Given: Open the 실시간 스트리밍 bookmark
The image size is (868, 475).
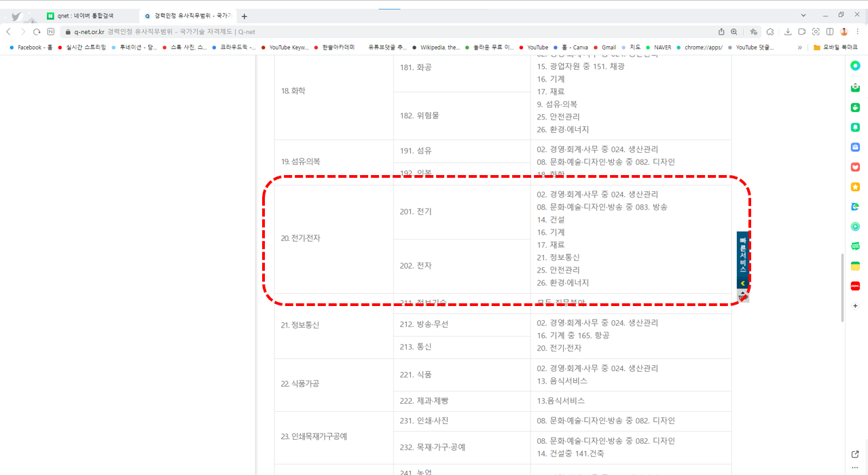Looking at the screenshot, I should click(84, 47).
